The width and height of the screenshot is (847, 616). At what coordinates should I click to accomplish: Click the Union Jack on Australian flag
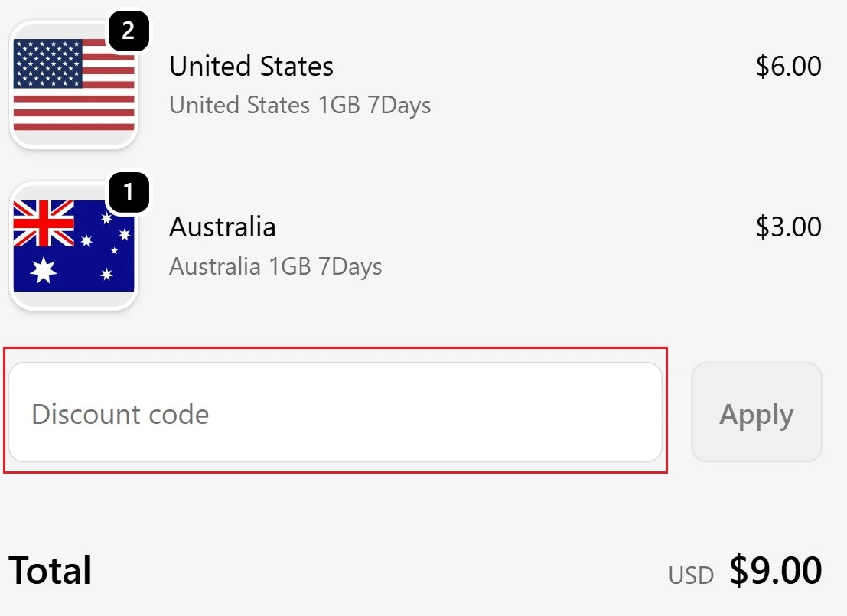pos(44,222)
